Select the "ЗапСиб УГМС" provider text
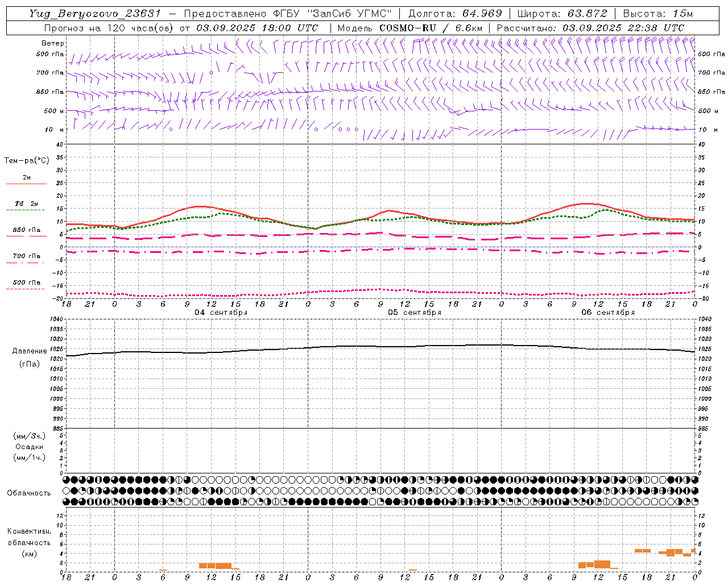The height and width of the screenshot is (582, 728). (349, 14)
